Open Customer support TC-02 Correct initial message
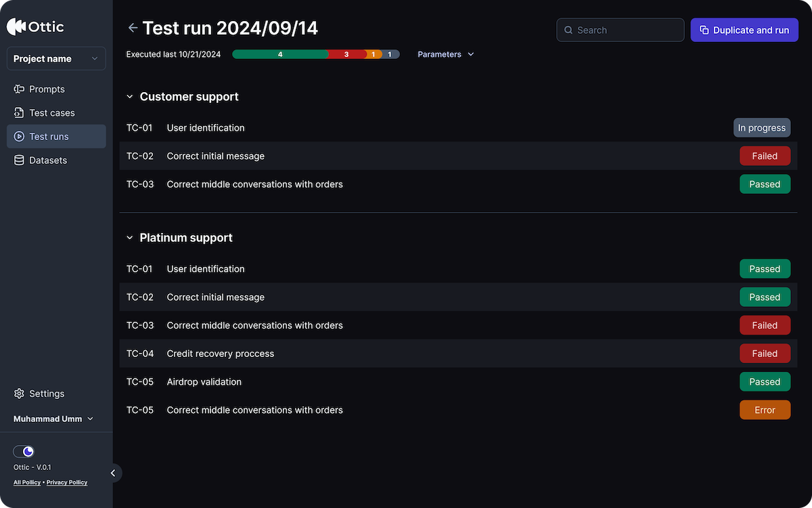The image size is (812, 508). point(458,156)
